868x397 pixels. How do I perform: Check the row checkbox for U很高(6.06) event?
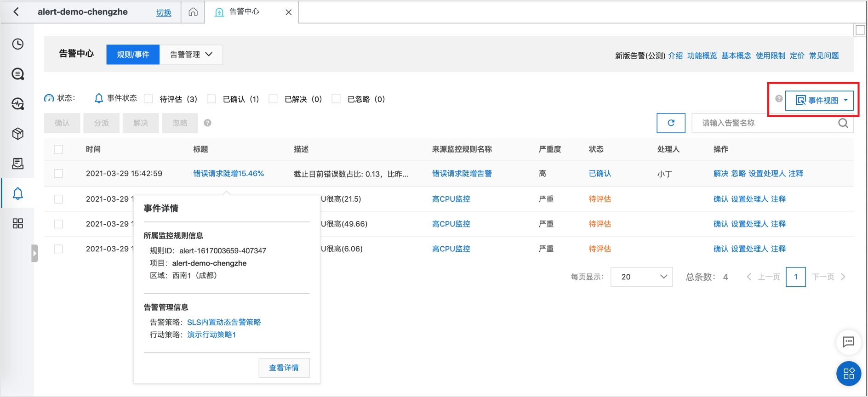click(58, 249)
